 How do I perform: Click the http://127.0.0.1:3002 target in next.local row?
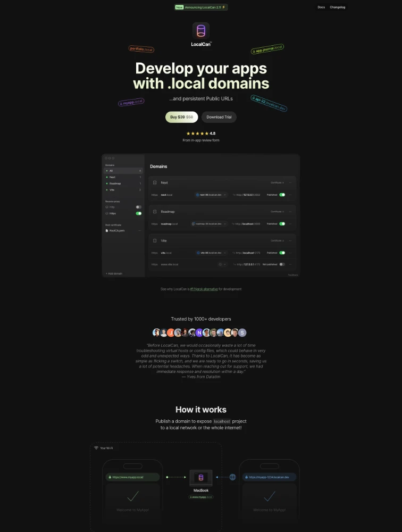pos(248,195)
